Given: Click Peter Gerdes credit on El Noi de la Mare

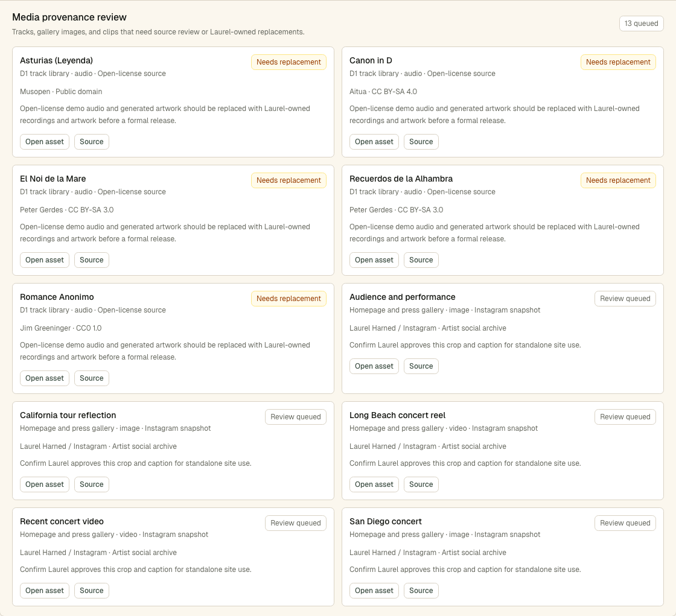Looking at the screenshot, I should (x=67, y=210).
